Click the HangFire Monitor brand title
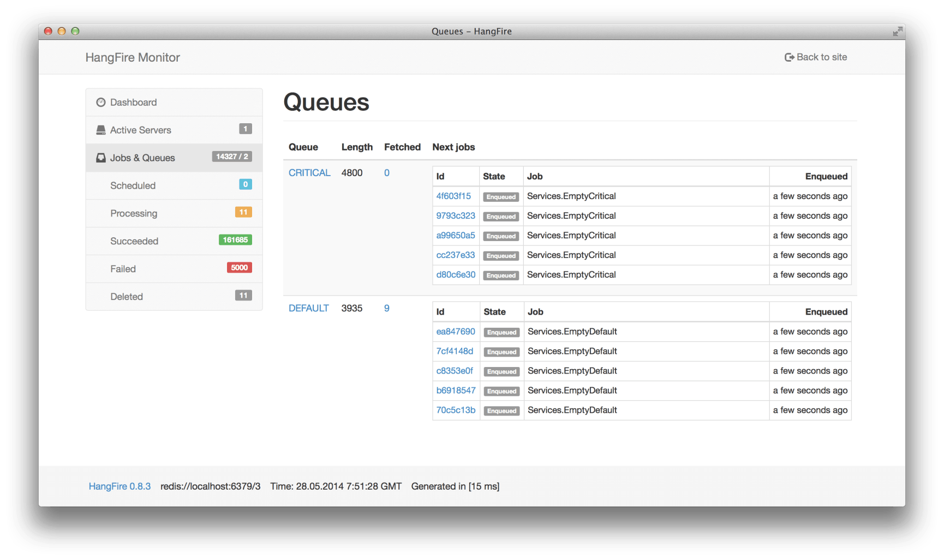This screenshot has width=944, height=560. (x=133, y=58)
